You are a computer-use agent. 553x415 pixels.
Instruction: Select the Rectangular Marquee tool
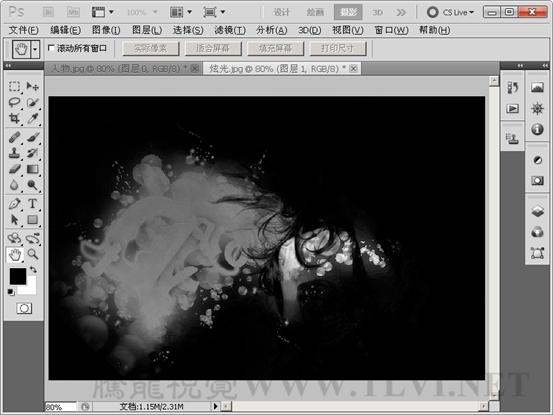coord(14,86)
